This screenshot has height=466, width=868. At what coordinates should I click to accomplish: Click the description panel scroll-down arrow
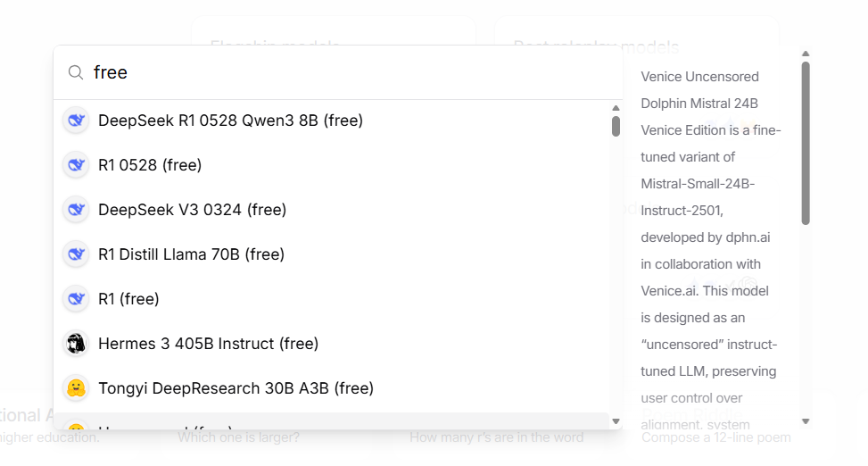point(806,420)
